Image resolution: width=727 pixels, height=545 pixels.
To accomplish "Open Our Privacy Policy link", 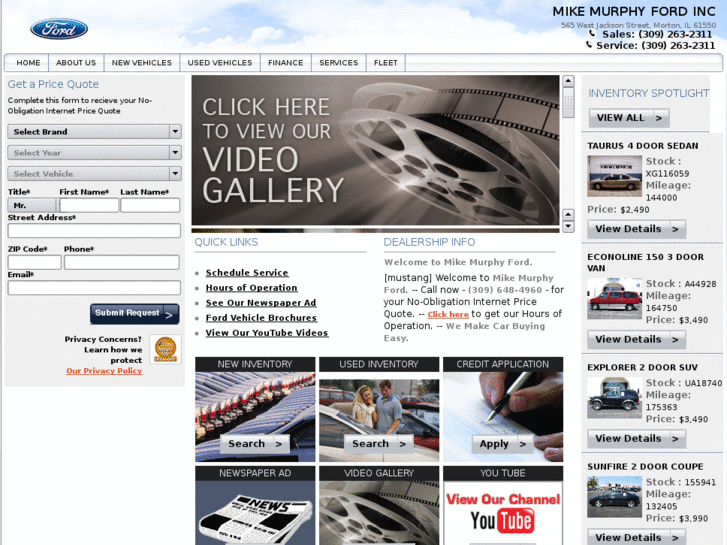I will pyautogui.click(x=104, y=371).
